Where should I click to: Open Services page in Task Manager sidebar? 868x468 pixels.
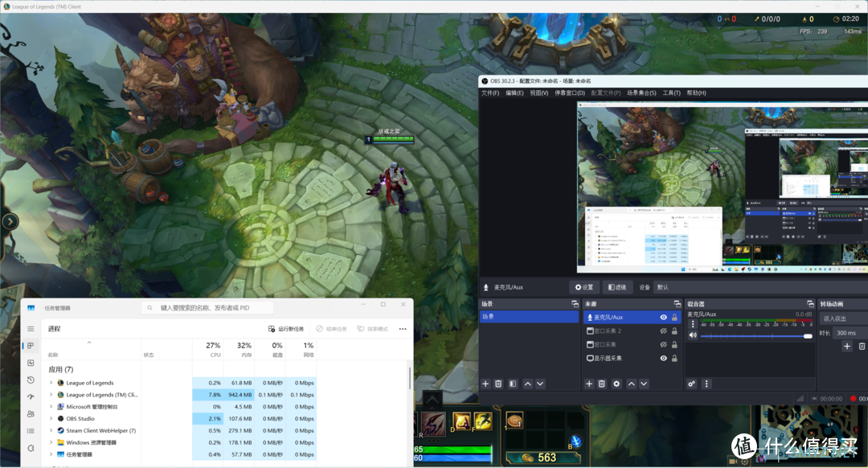31,448
